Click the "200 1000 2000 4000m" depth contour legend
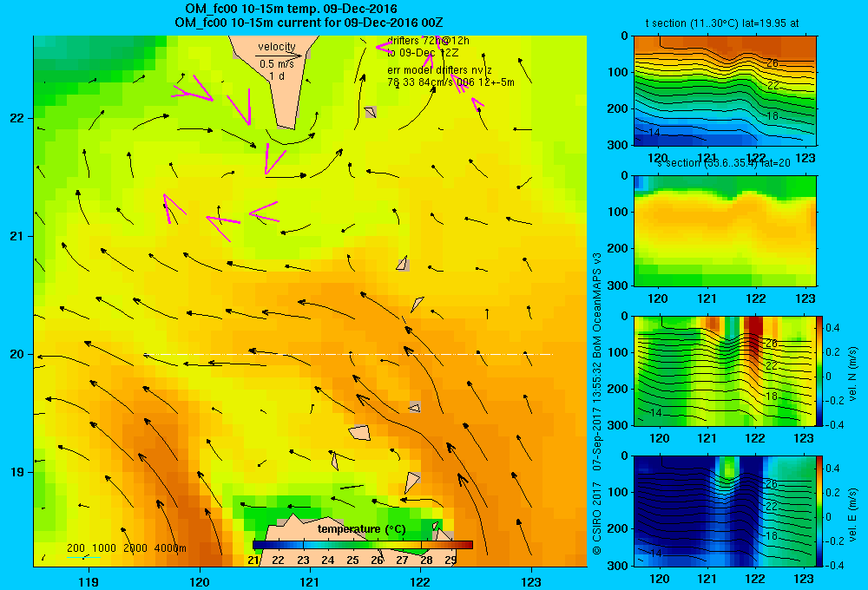 [126, 548]
